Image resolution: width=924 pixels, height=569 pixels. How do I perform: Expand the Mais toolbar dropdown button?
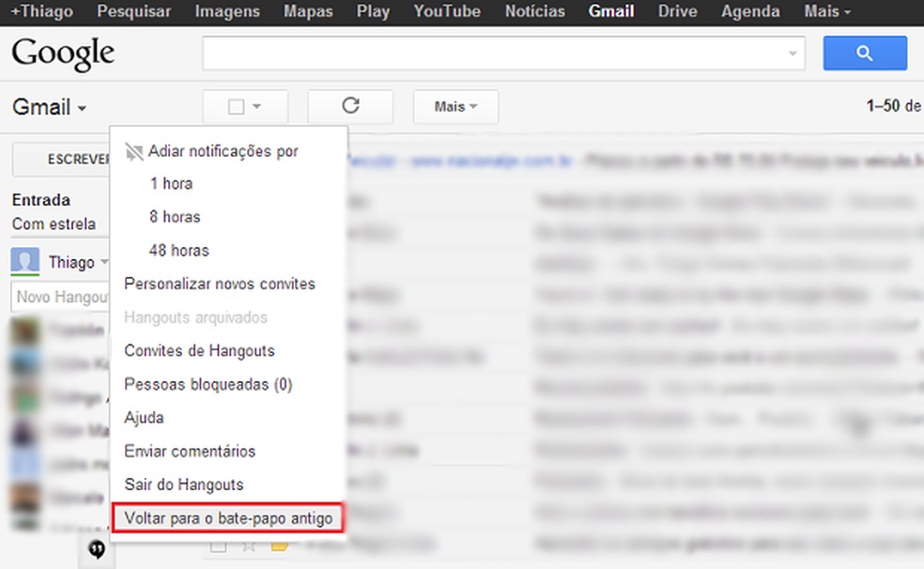(455, 107)
